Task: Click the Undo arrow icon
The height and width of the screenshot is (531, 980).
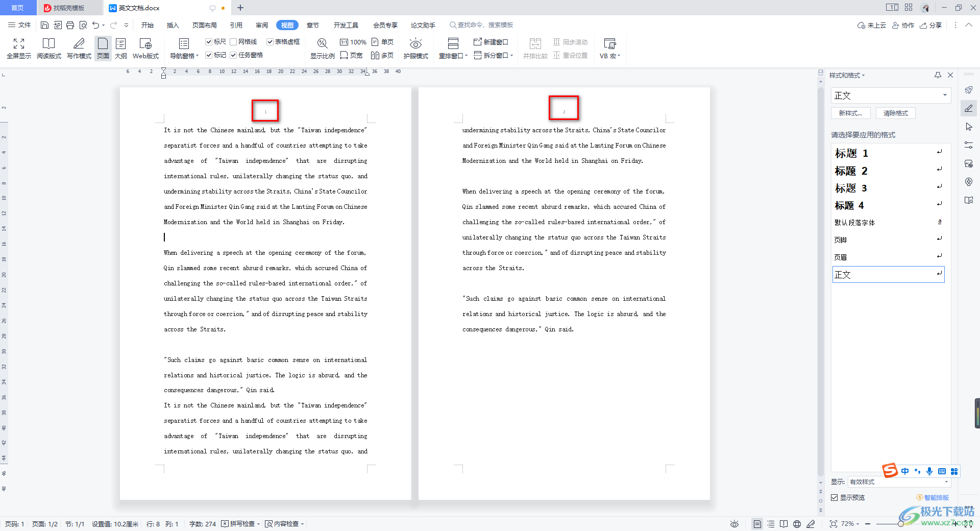Action: click(x=95, y=25)
